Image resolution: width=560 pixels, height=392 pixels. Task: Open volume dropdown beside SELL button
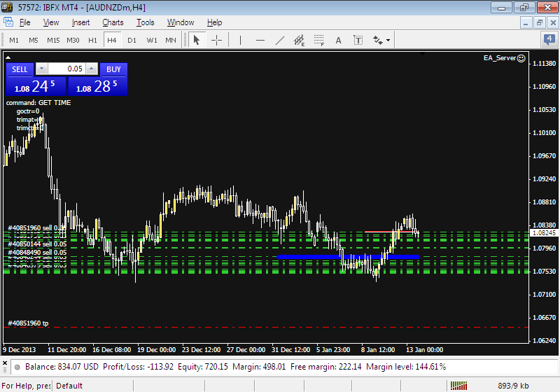pyautogui.click(x=41, y=69)
